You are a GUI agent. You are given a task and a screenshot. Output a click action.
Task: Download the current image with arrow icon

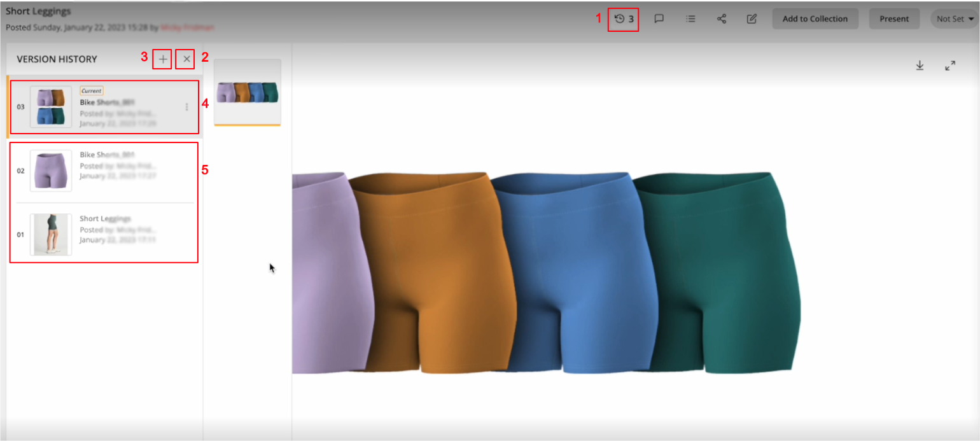920,66
